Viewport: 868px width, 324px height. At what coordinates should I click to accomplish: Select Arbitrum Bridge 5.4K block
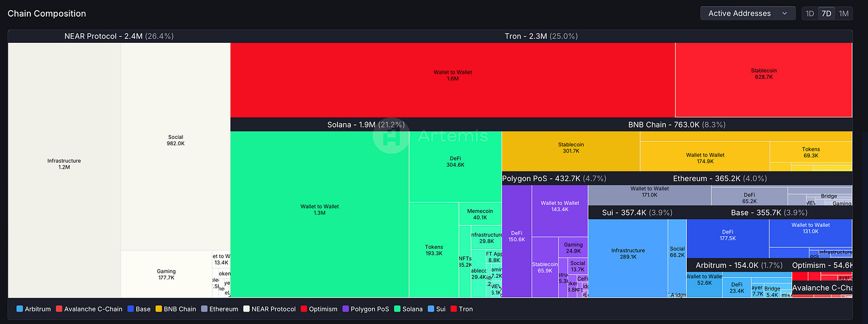click(x=771, y=291)
